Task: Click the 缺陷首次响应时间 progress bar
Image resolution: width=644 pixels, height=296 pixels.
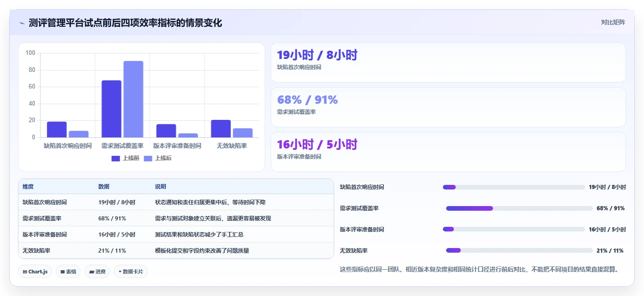Action: (x=514, y=187)
